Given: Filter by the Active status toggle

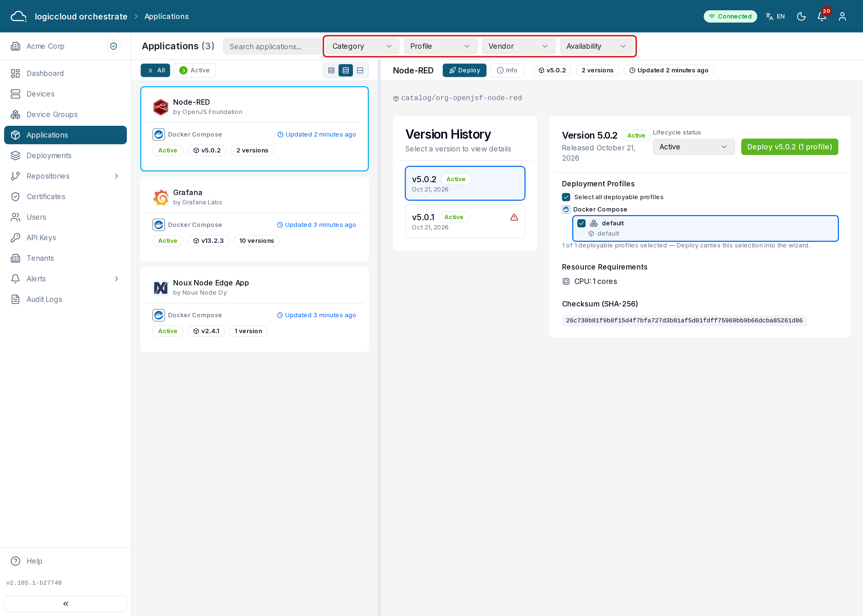Looking at the screenshot, I should (x=195, y=71).
